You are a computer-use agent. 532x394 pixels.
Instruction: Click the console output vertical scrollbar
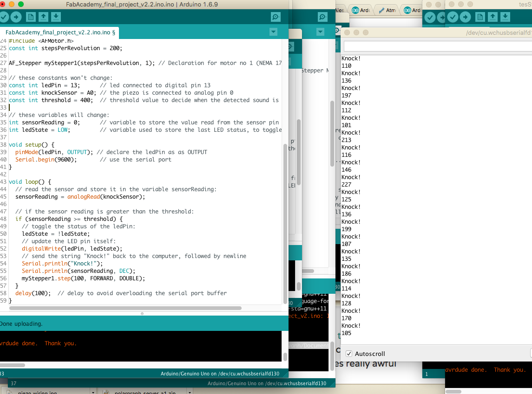tap(285, 357)
